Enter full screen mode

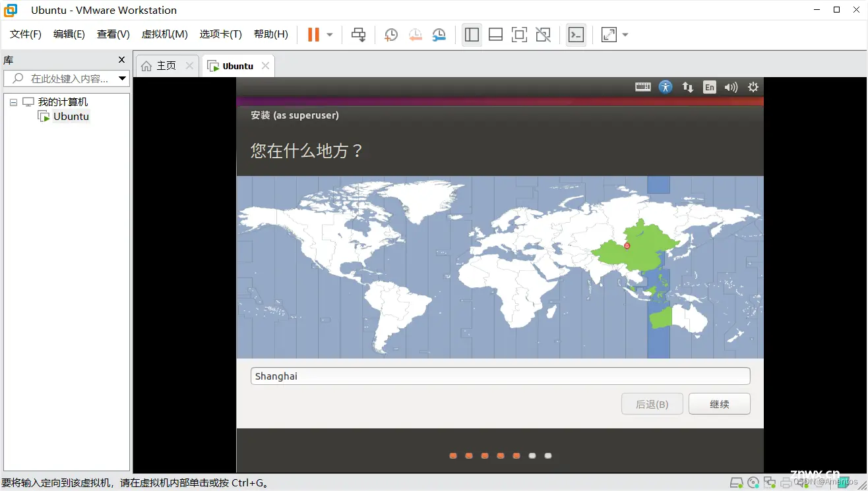click(x=519, y=35)
